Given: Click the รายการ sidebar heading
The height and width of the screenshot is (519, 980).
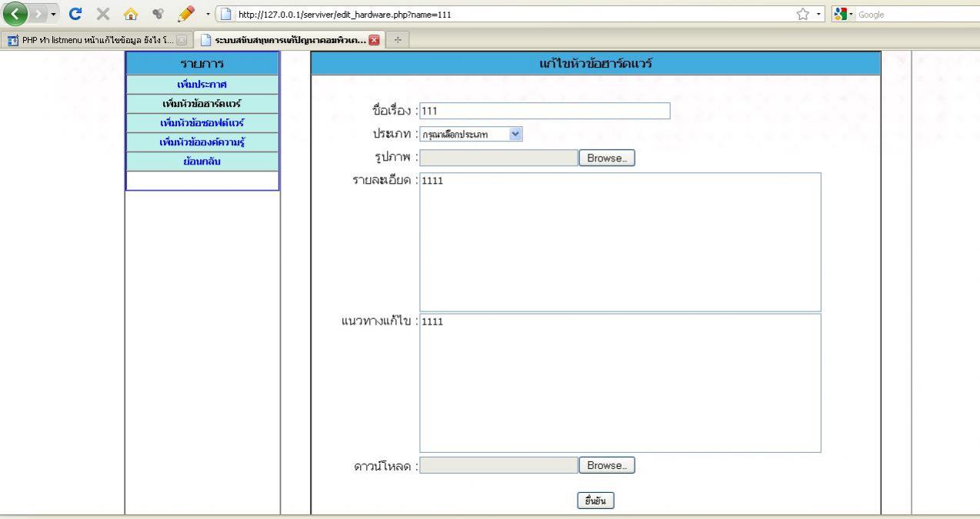Looking at the screenshot, I should (x=202, y=64).
